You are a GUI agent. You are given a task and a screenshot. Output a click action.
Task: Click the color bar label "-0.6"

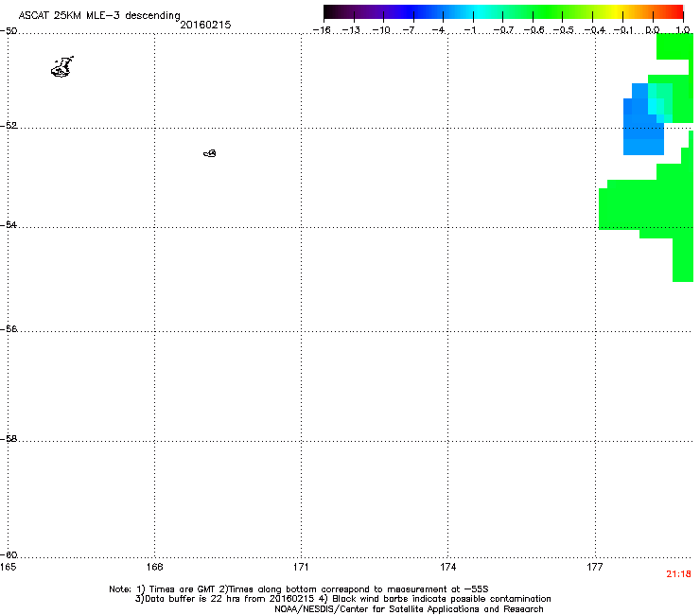click(534, 30)
